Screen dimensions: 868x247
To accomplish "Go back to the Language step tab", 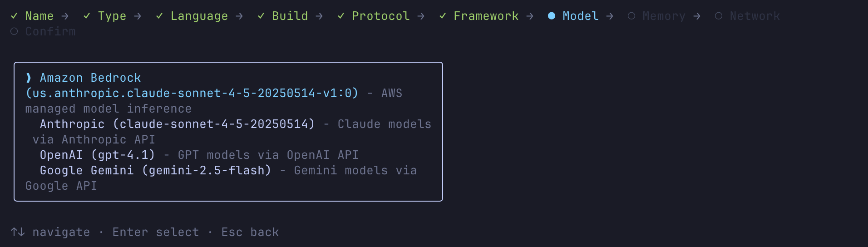I will tap(199, 16).
